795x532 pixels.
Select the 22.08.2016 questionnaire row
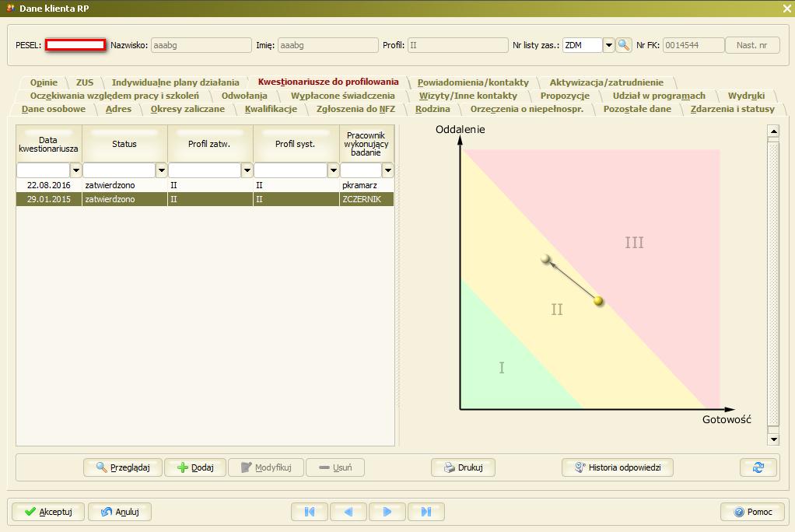click(x=205, y=185)
